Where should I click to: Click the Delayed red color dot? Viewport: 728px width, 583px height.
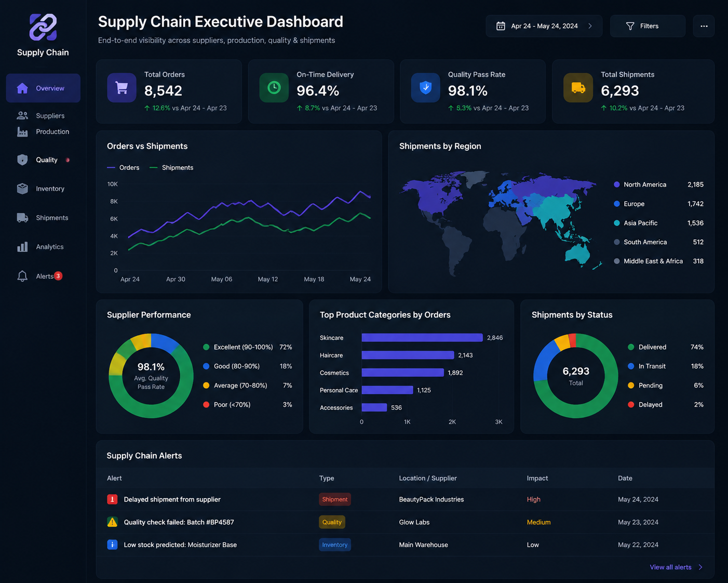click(631, 405)
